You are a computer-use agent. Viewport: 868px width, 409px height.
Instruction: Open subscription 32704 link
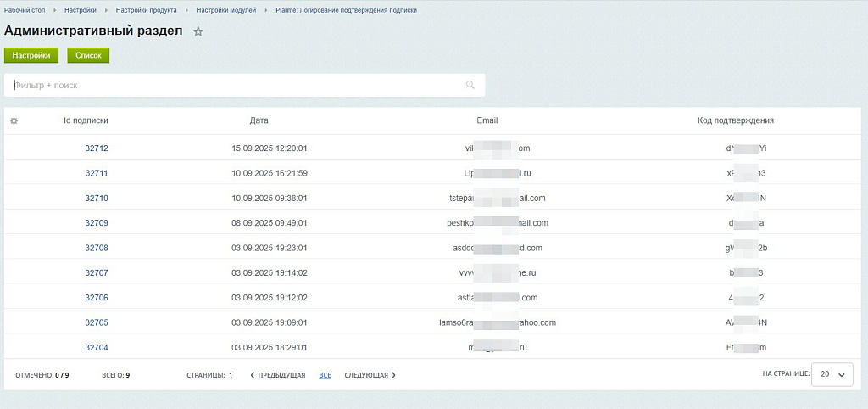click(x=97, y=347)
